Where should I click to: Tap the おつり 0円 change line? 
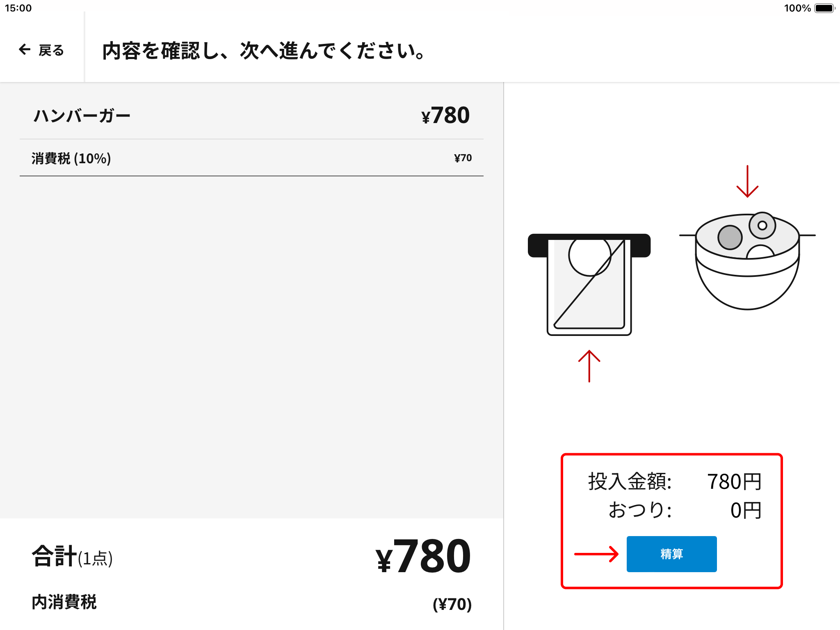coord(685,510)
